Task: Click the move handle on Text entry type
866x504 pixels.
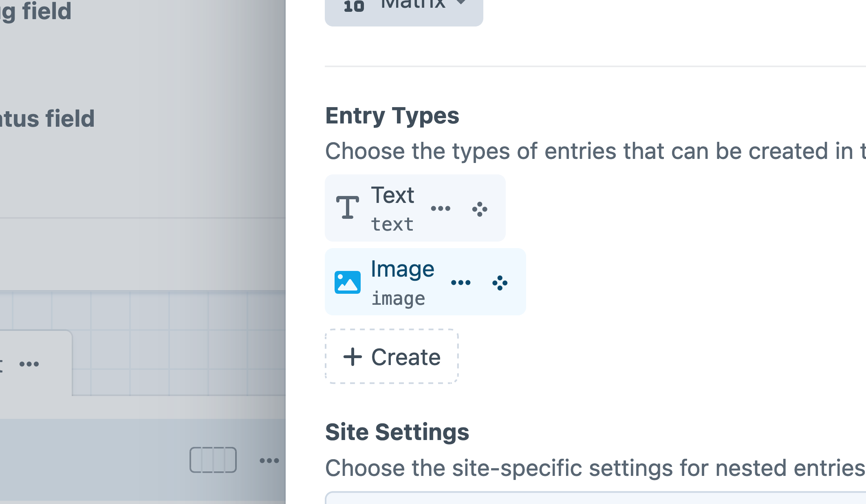Action: 480,209
